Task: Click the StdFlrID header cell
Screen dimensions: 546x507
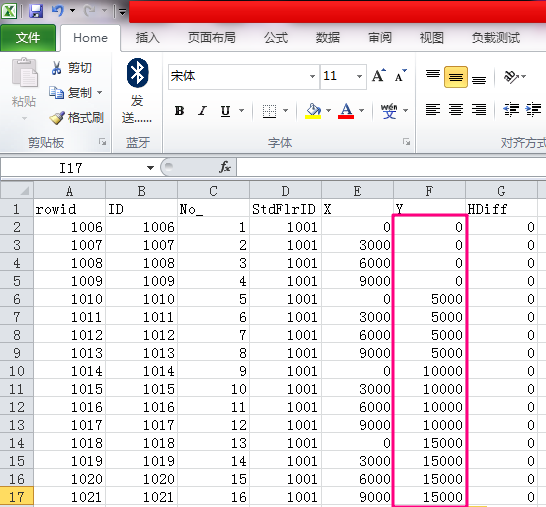Action: point(286,209)
